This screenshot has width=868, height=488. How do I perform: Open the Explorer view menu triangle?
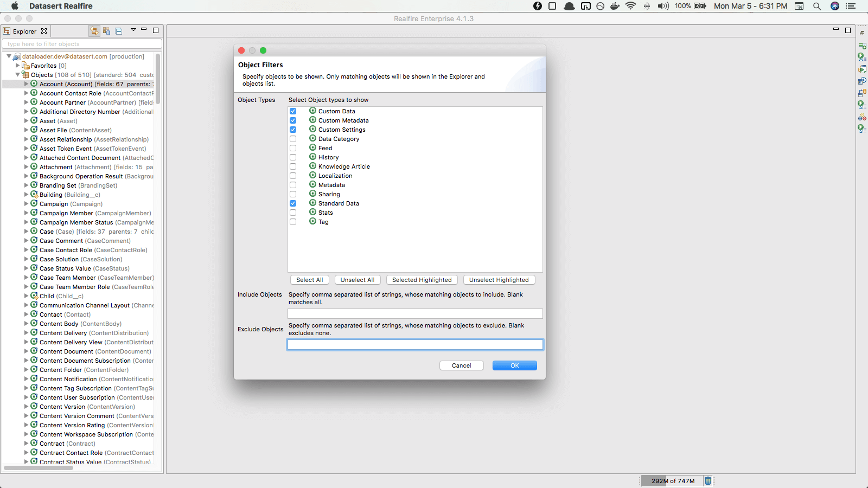pos(133,30)
